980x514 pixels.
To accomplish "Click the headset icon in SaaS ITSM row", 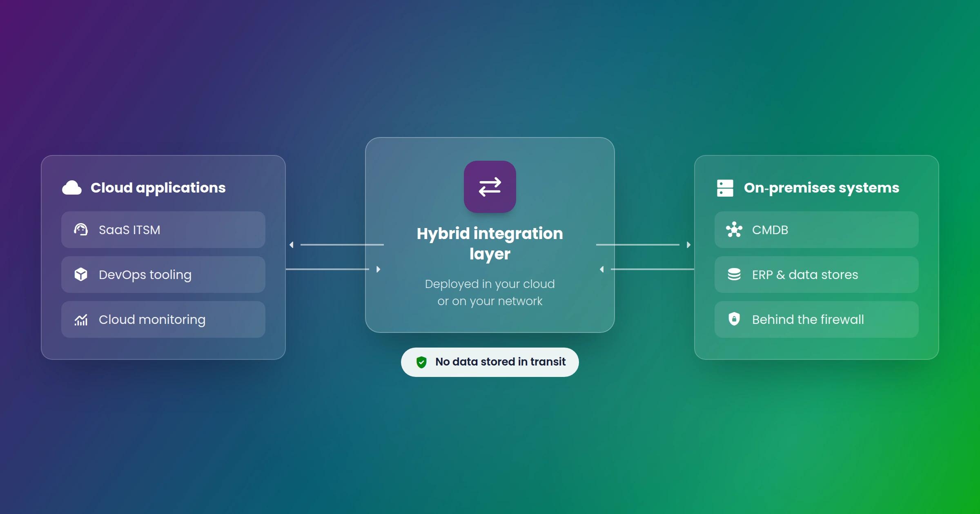I will (81, 230).
